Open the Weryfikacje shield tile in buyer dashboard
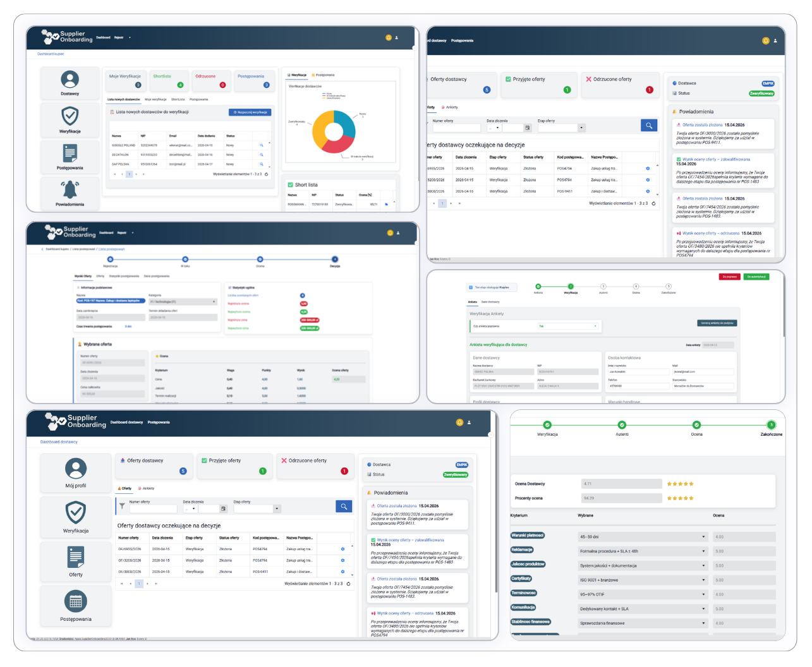Viewport: 812px width, 667px height. (x=70, y=119)
